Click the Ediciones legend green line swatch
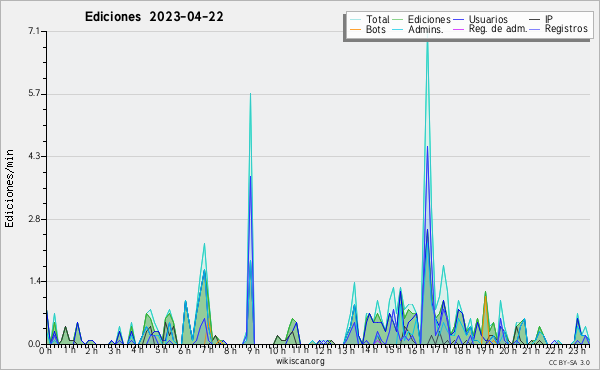 pyautogui.click(x=398, y=19)
